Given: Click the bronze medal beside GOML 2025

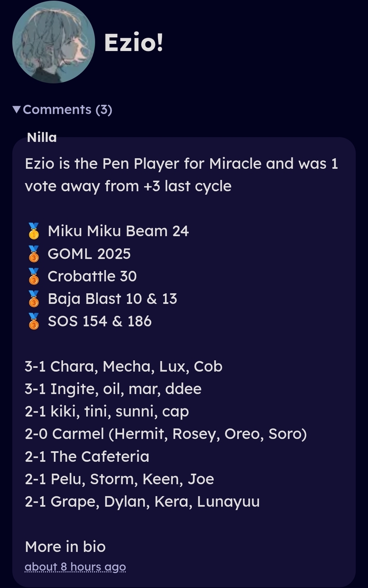Looking at the screenshot, I should click(34, 254).
